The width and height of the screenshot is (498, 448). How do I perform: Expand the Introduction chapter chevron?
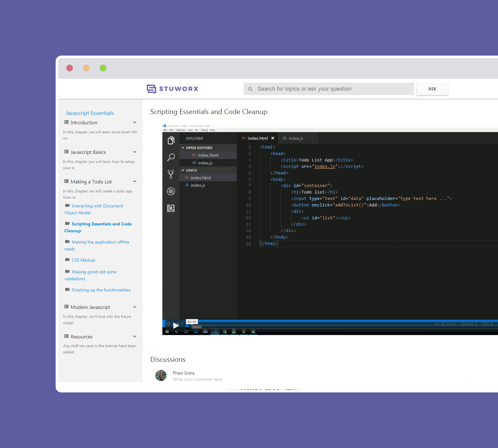point(134,122)
